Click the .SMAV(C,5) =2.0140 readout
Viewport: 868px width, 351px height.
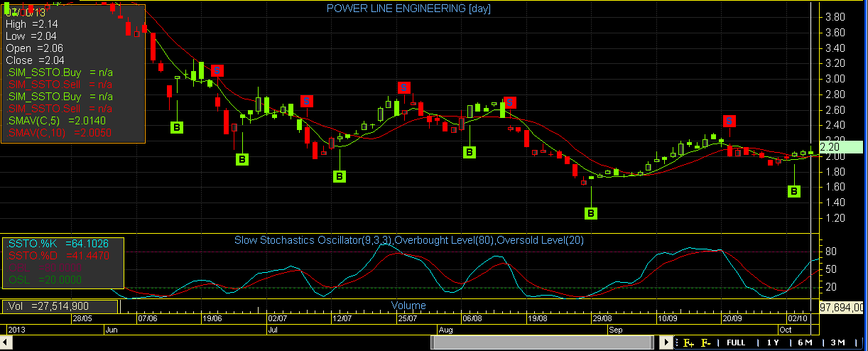[55, 120]
